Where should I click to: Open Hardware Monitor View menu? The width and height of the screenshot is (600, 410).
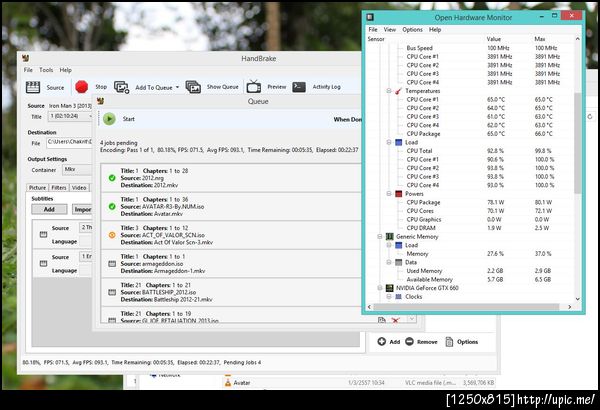[x=390, y=29]
